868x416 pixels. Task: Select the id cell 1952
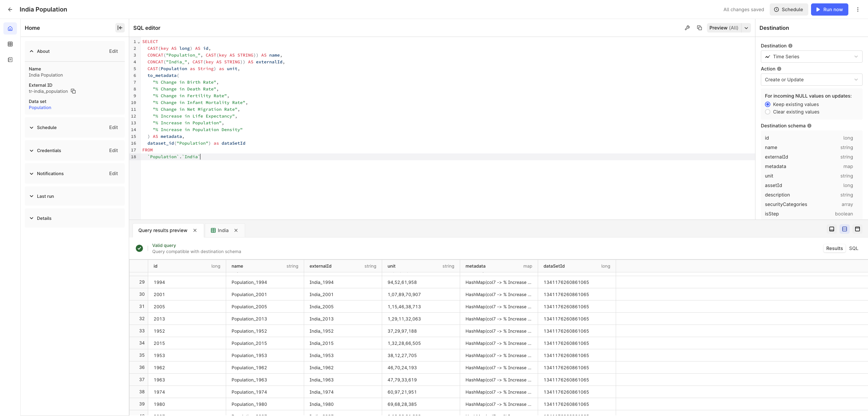[187, 331]
